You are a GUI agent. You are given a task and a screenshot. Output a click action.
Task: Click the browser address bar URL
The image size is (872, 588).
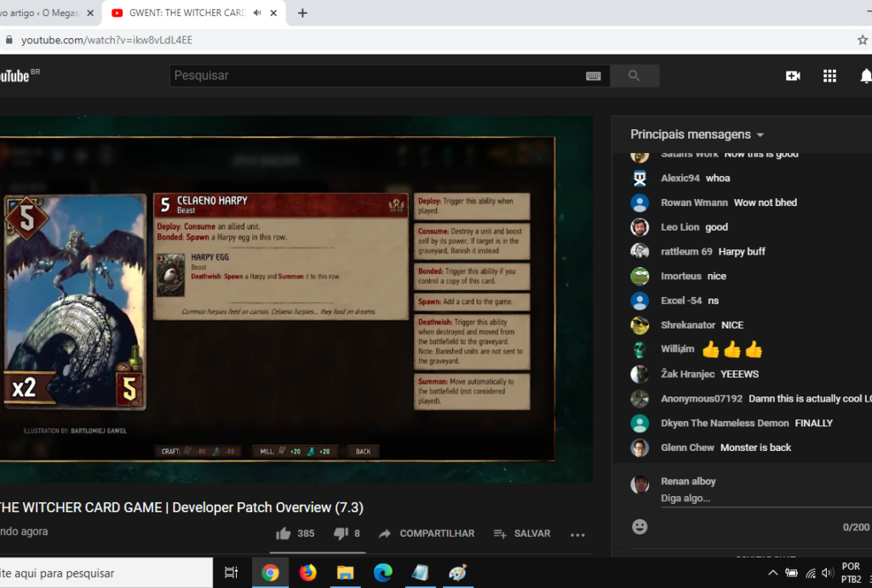point(106,40)
